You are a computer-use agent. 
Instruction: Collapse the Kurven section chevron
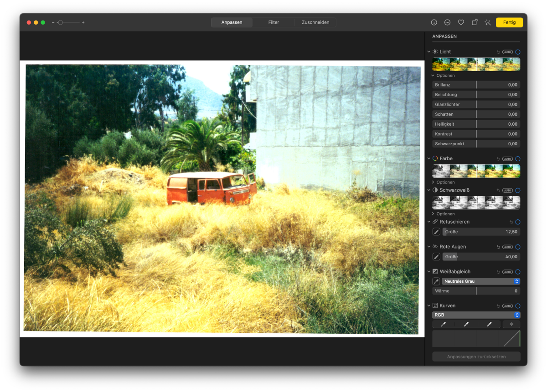429,305
